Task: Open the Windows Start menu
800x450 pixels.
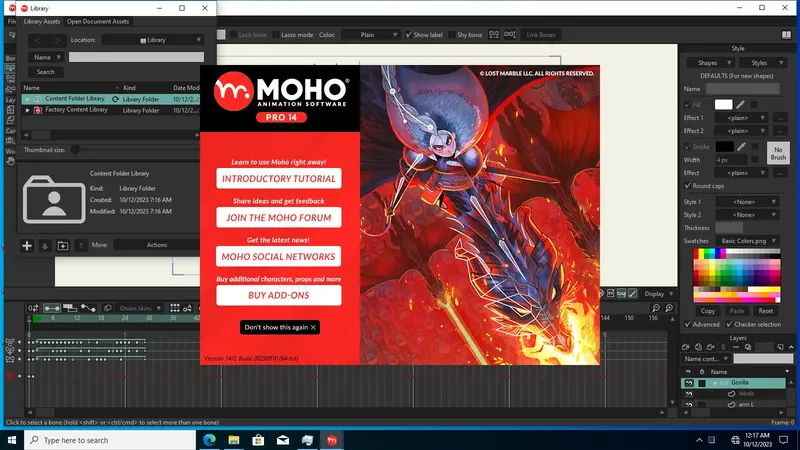Action: click(12, 440)
